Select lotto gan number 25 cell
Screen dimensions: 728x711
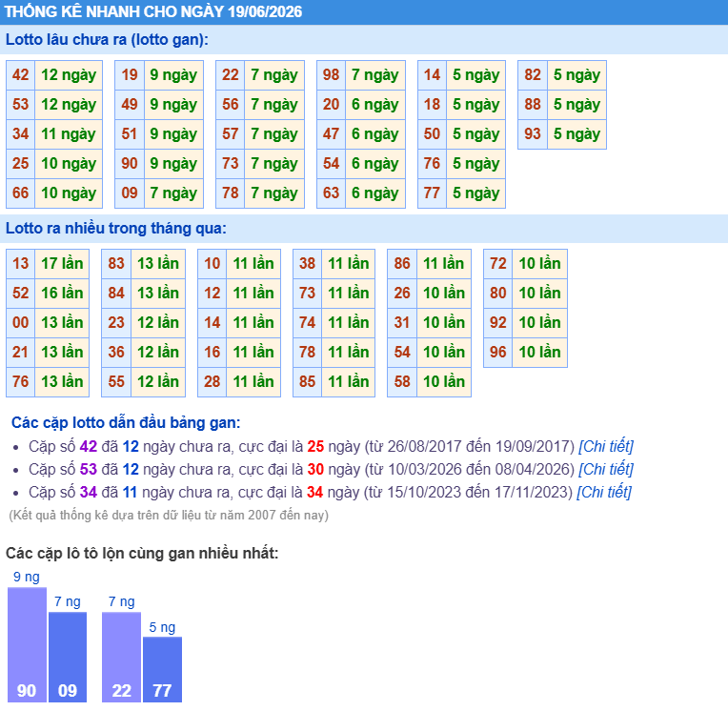coord(20,164)
